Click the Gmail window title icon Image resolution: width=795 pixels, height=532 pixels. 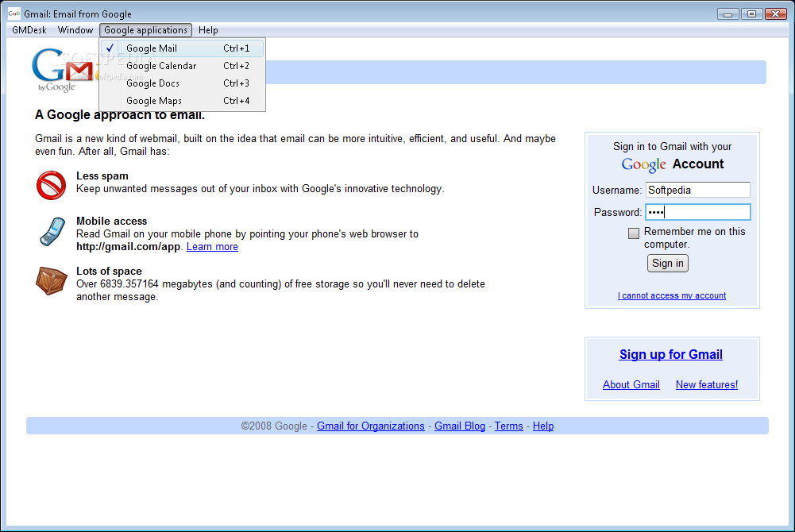pyautogui.click(x=14, y=13)
